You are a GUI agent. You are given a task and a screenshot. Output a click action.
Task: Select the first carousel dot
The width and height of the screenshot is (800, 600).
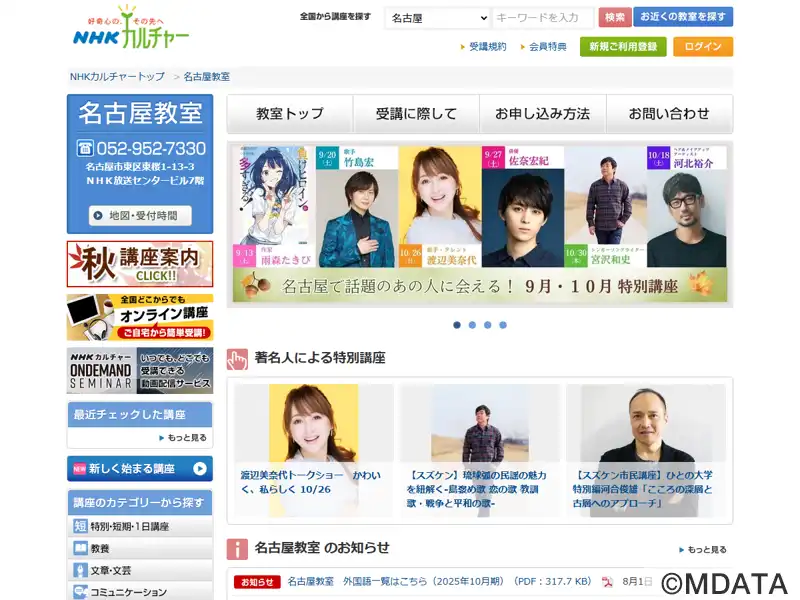coord(457,325)
